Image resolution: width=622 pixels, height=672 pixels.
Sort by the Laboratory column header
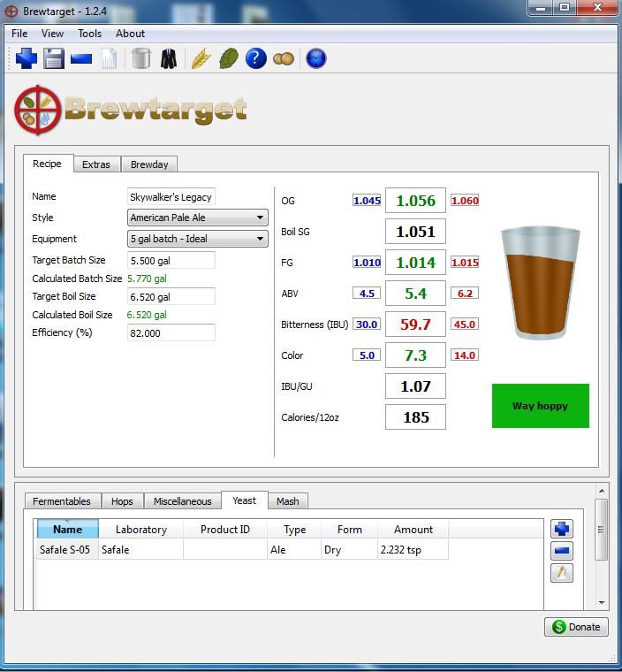[141, 530]
